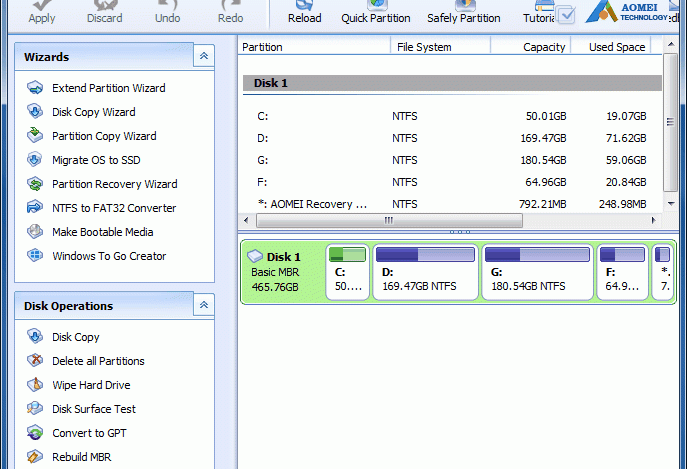Image resolution: width=687 pixels, height=469 pixels.
Task: Click the Migrate OS to SSD icon
Action: [x=35, y=160]
